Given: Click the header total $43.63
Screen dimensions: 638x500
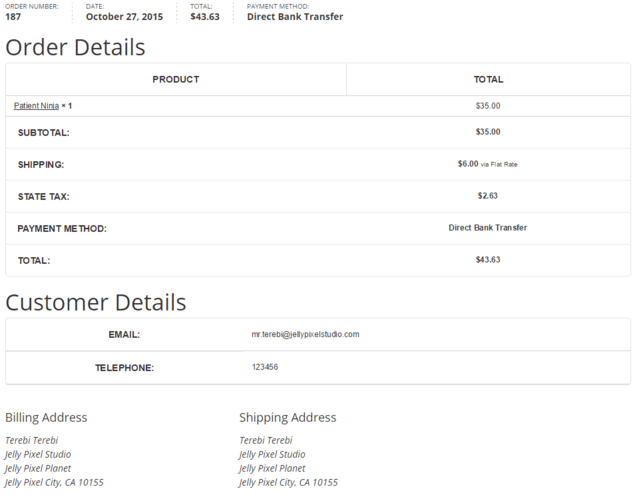Looking at the screenshot, I should coord(205,17).
